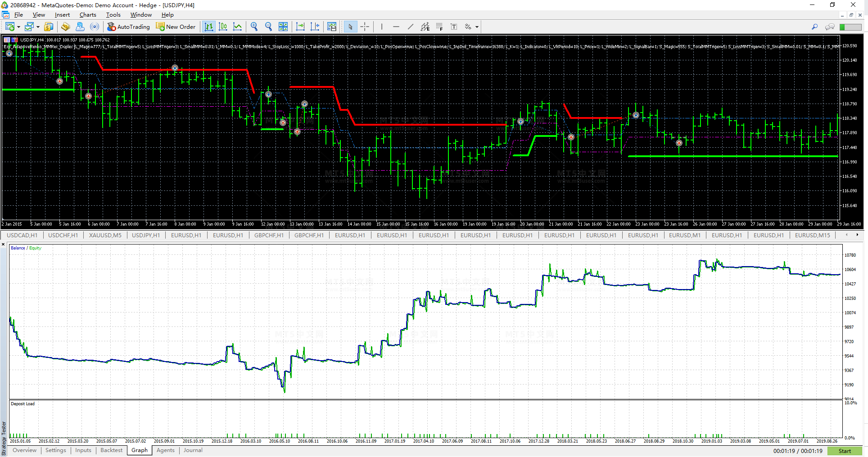Image resolution: width=868 pixels, height=457 pixels.
Task: Switch to the XAUUSD,M5 chart tab
Action: click(105, 235)
